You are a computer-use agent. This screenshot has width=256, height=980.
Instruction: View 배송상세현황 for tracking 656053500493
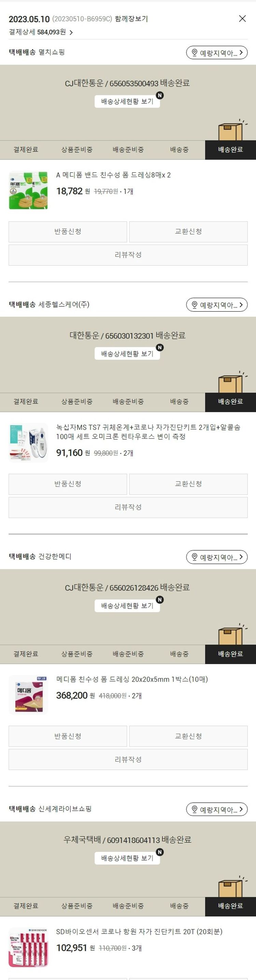pos(127,101)
